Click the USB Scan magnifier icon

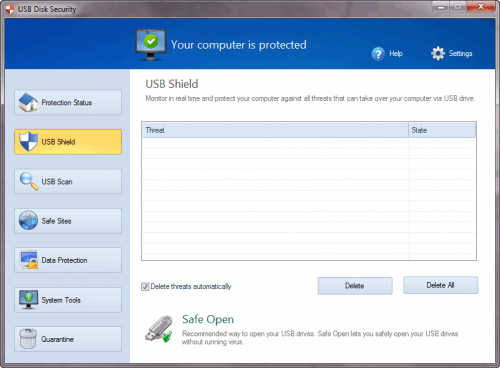click(29, 181)
